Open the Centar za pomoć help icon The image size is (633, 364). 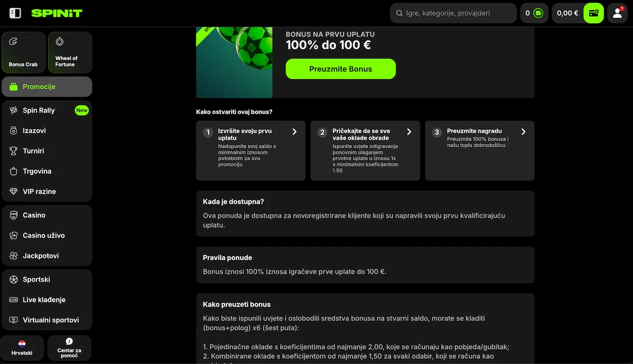[x=69, y=348]
